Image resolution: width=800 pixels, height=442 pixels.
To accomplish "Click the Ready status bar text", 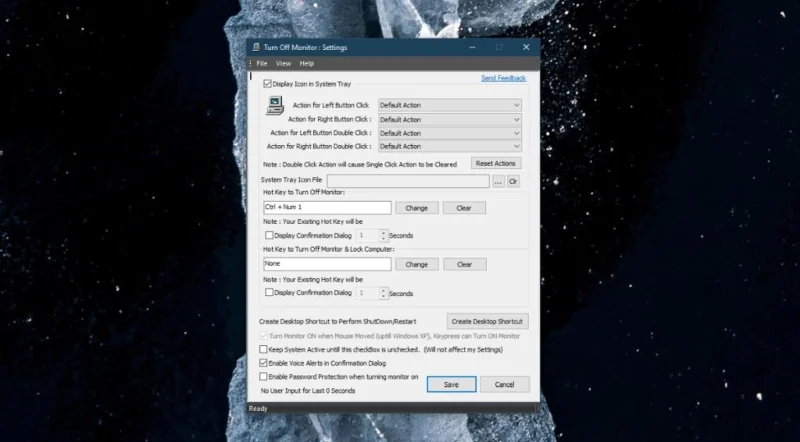I will (258, 408).
